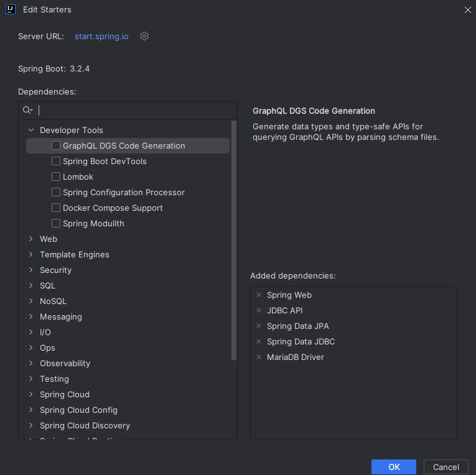Viewport: 476px width, 475px height.
Task: Click the IntelliJ IDEA logo in title bar
Action: click(x=11, y=9)
